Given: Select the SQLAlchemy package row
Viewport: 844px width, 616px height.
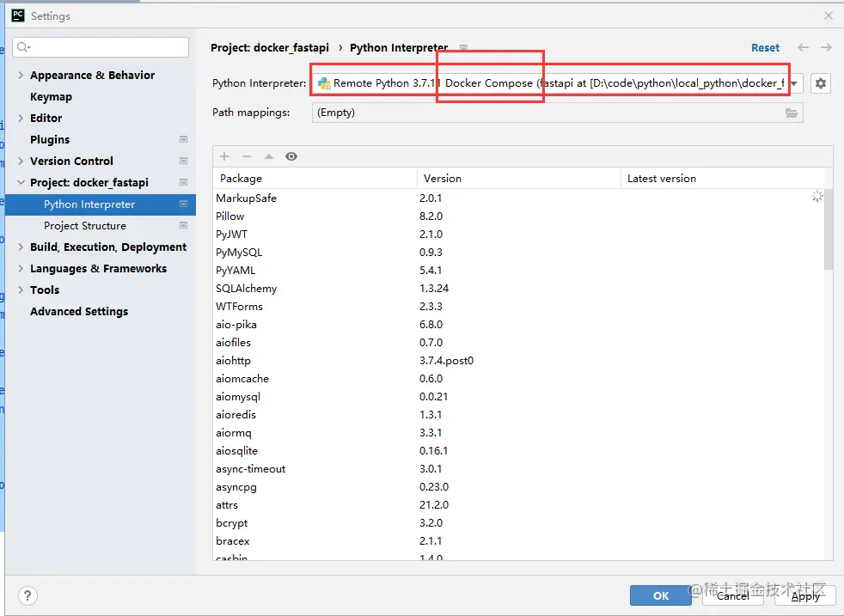Looking at the screenshot, I should (518, 289).
